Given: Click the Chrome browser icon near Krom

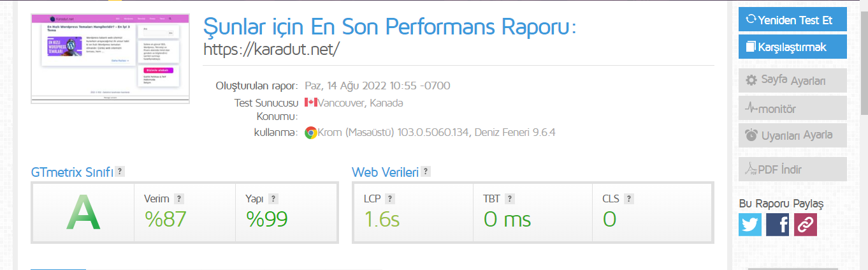Looking at the screenshot, I should pyautogui.click(x=311, y=133).
